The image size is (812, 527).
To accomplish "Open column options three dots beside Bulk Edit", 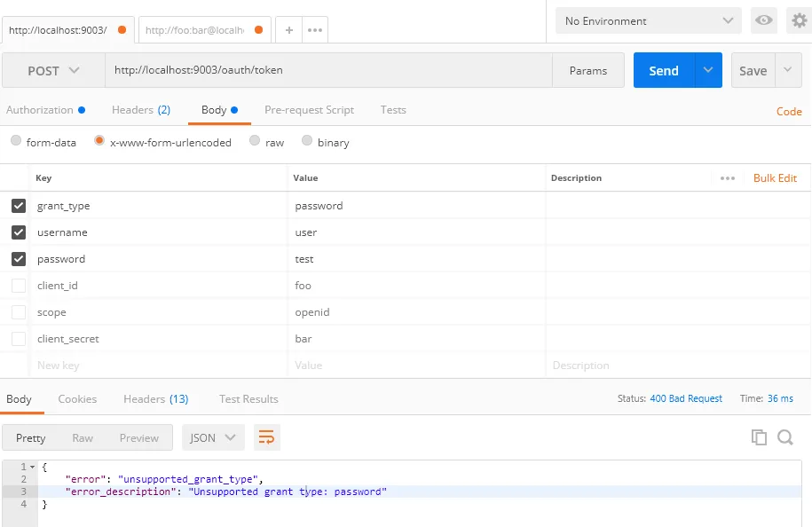I will point(728,178).
